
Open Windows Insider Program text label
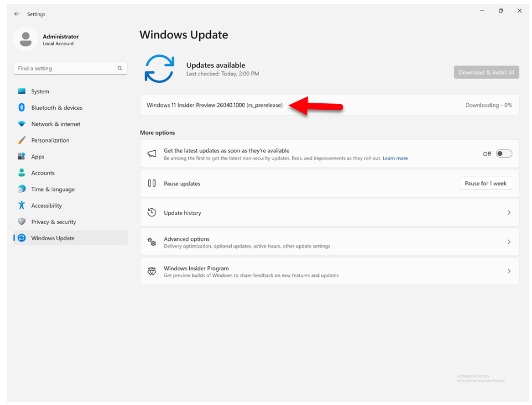pos(196,268)
